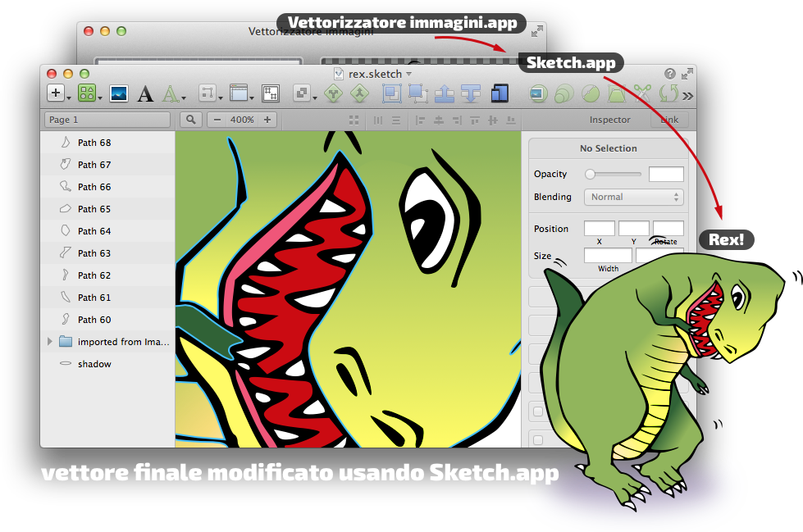Image resolution: width=803 pixels, height=532 pixels.
Task: Switch to the Link tab
Action: click(669, 120)
